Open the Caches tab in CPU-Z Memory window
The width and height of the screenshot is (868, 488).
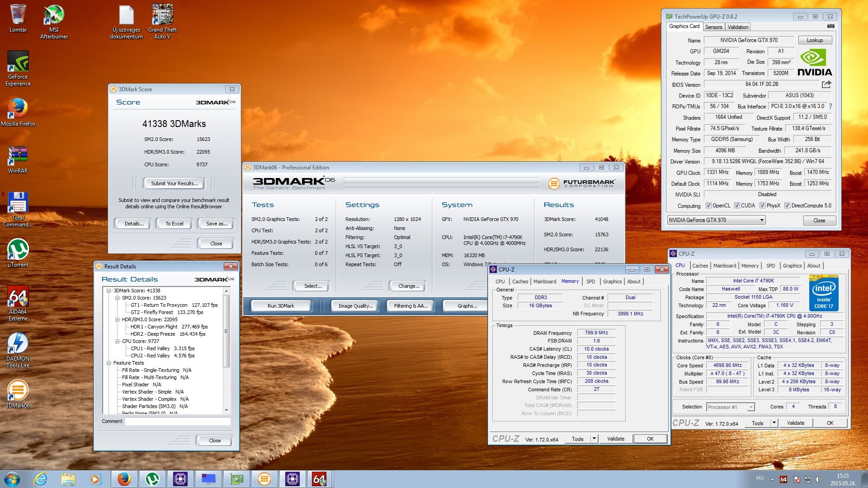[x=520, y=282]
